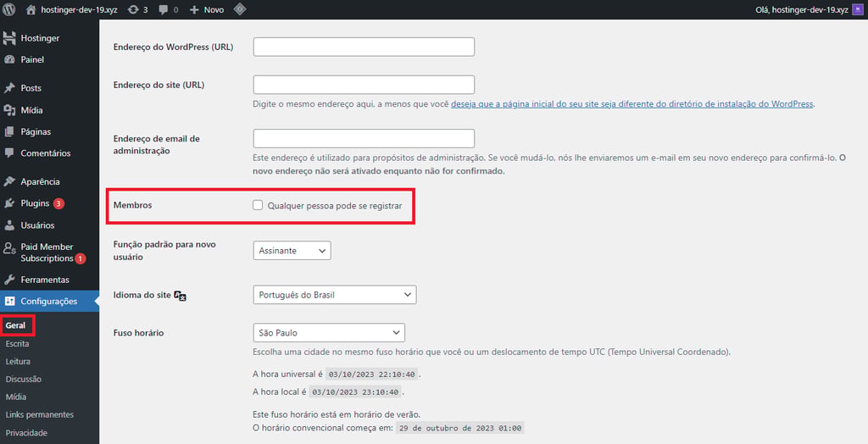Screen dimensions: 868x444
Task: Click the Plugins plug icon
Action: [x=9, y=203]
